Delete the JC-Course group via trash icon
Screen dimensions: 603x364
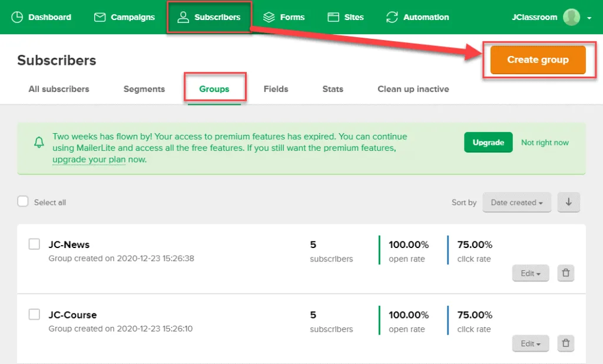click(x=565, y=343)
